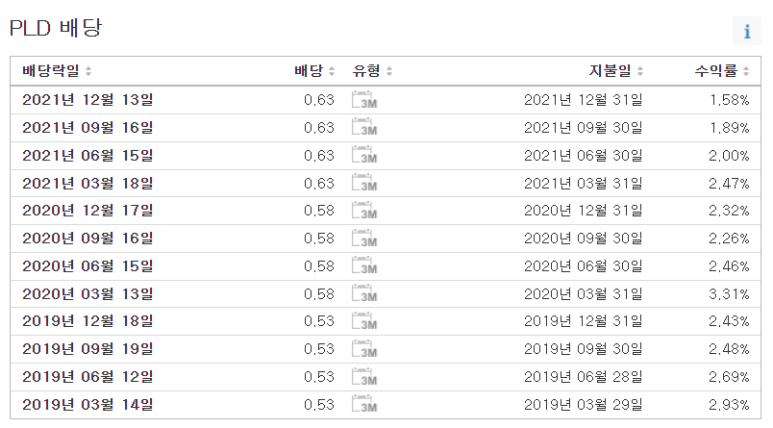Click yield value 2.26%
Screen dimensions: 773x428
[729, 238]
